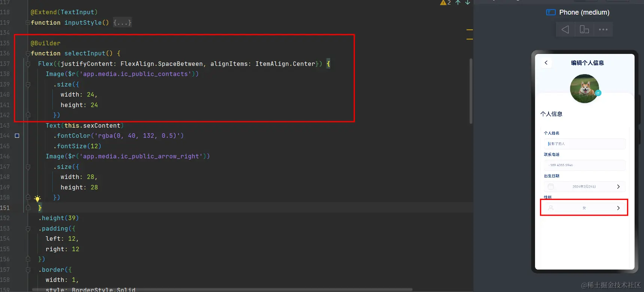Image resolution: width=644 pixels, height=292 pixels.
Task: Collapse the border block at line 157
Action: [28, 270]
